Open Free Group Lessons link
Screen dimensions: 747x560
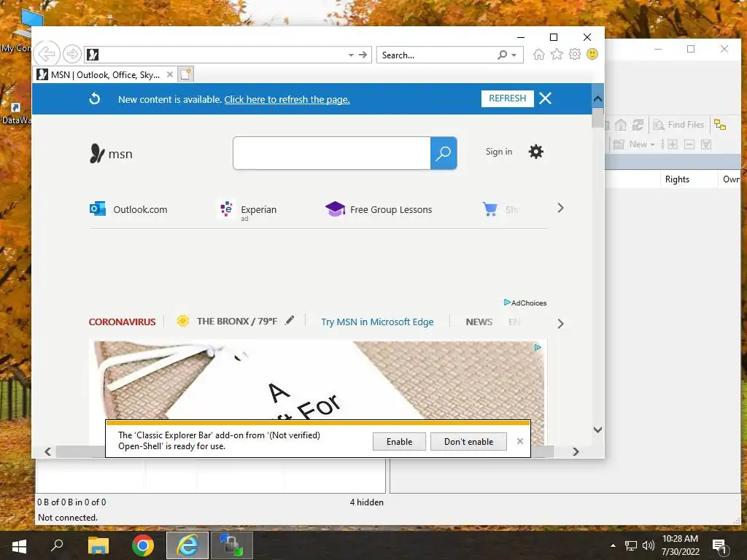[x=379, y=209]
